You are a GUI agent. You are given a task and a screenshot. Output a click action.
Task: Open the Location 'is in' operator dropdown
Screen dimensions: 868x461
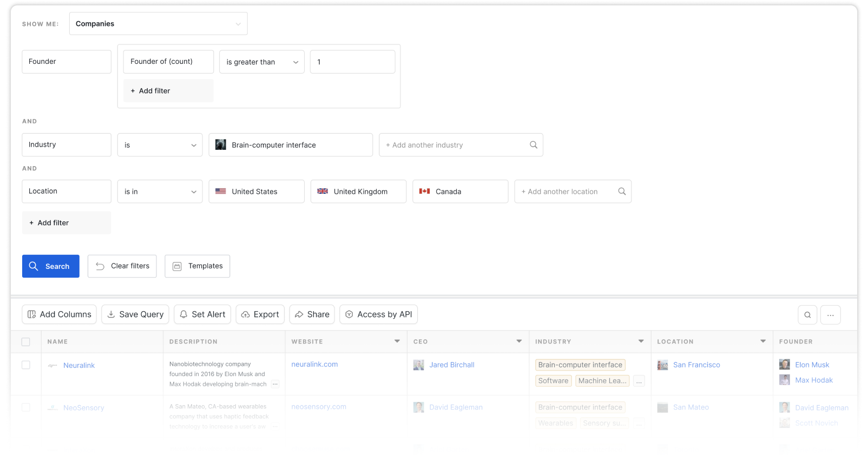[160, 192]
